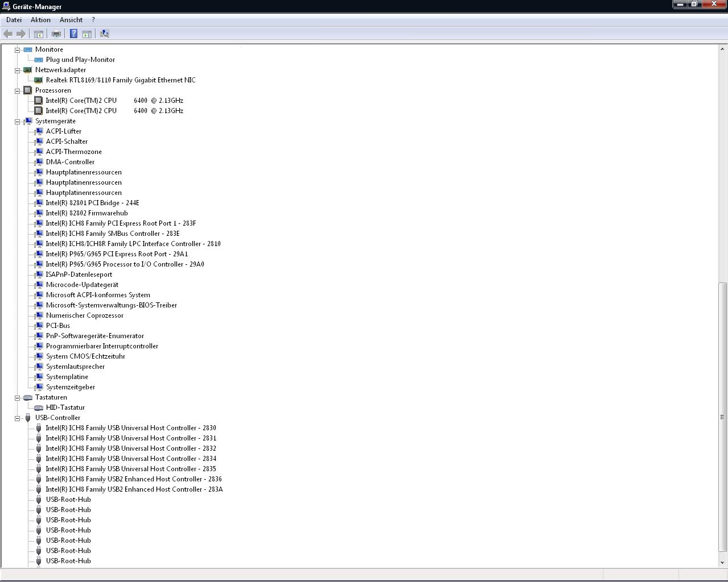Screen dimensions: 728x582
Task: Select ISAPnP-Datenleseport
Action: pyautogui.click(x=79, y=275)
